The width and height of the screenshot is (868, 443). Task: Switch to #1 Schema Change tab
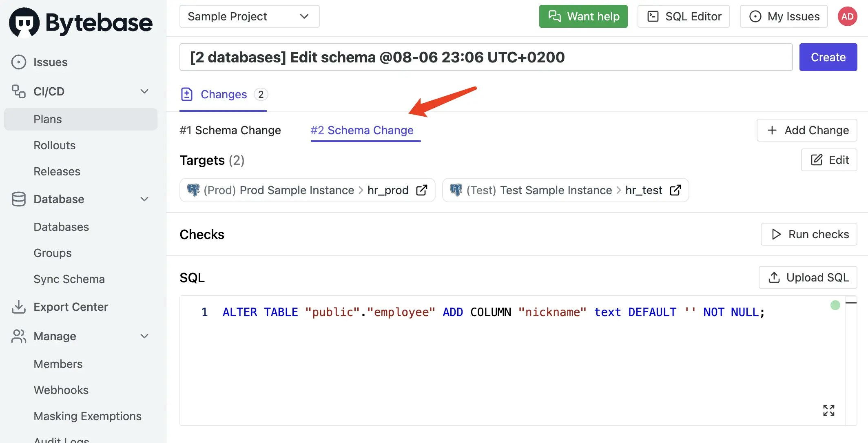tap(230, 130)
